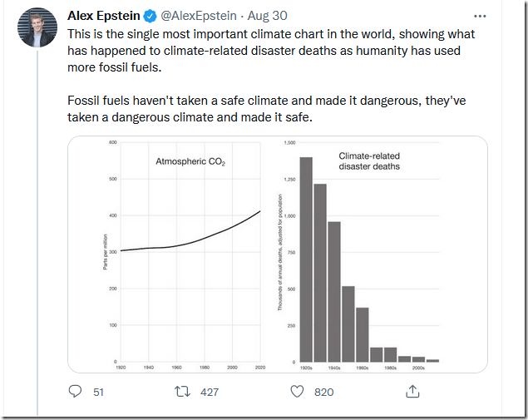Click the 820 likes count
This screenshot has width=528, height=420.
324,391
